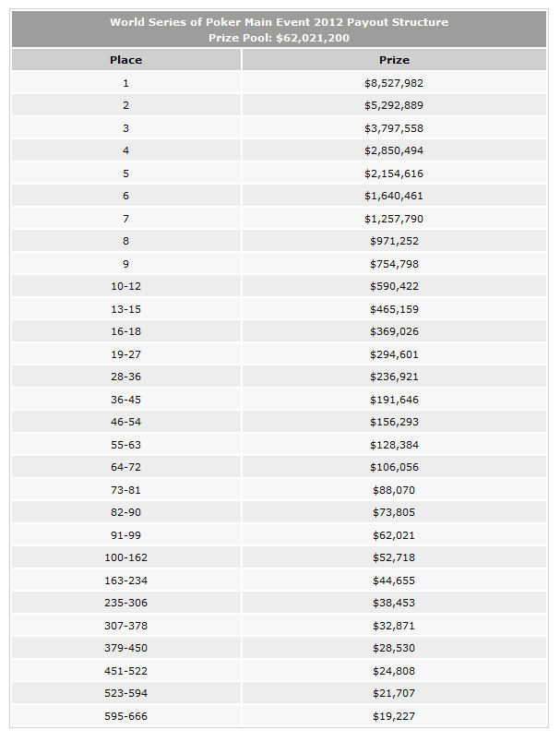Click the 10-12 place range cell
Image resolution: width=560 pixels, height=742 pixels.
[x=126, y=286]
